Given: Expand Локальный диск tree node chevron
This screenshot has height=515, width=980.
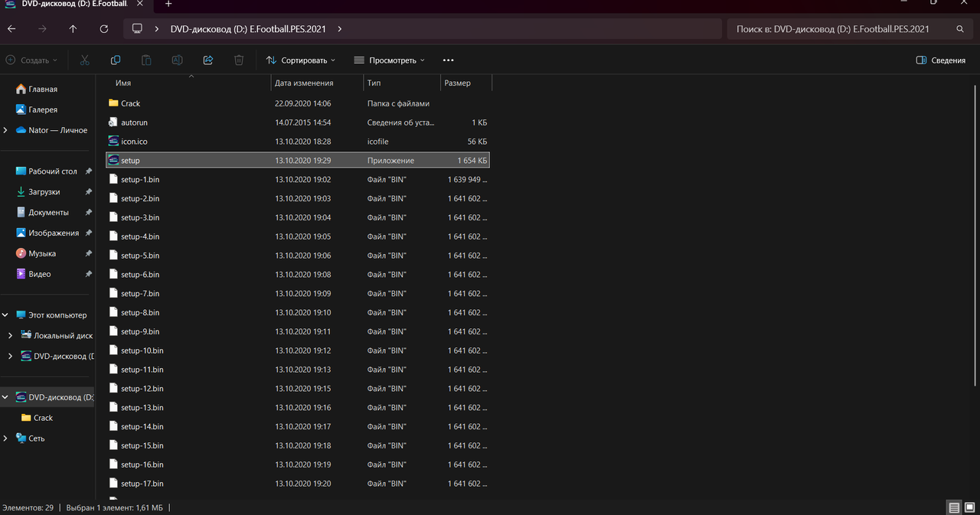Looking at the screenshot, I should pos(10,335).
